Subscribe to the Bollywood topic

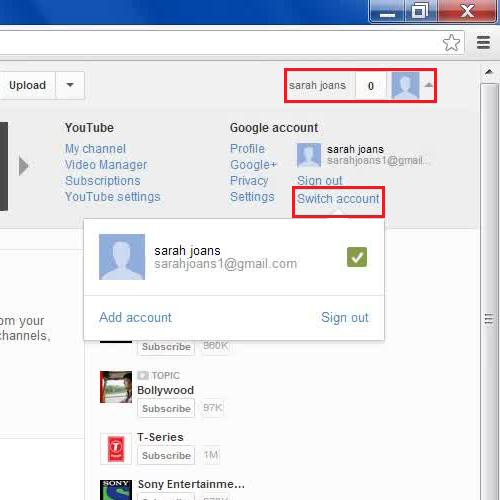tap(166, 408)
